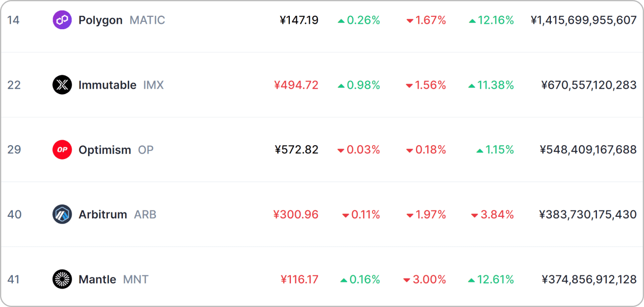
Task: Select Polygon price ¥147.19
Action: 299,20
